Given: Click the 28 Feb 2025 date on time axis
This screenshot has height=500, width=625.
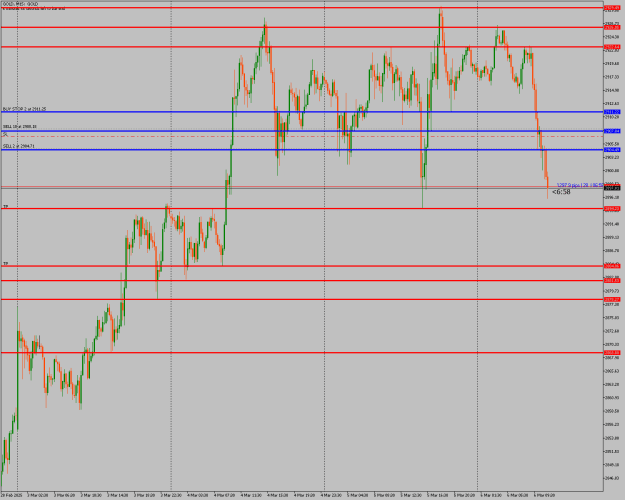Looking at the screenshot, I should [x=9, y=495].
